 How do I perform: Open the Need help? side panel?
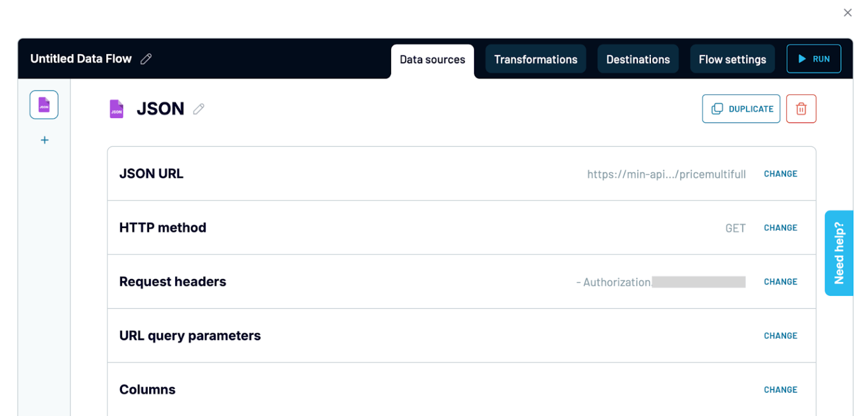coord(839,253)
